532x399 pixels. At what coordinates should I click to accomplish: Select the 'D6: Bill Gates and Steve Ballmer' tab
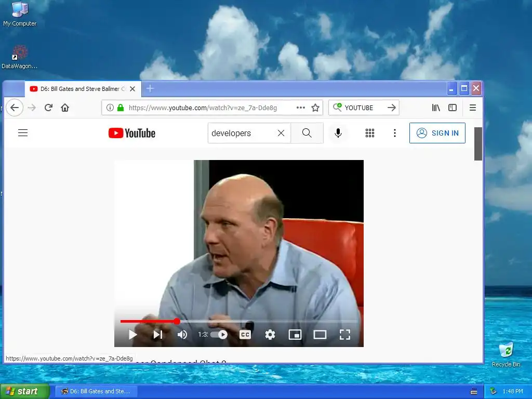pyautogui.click(x=83, y=89)
